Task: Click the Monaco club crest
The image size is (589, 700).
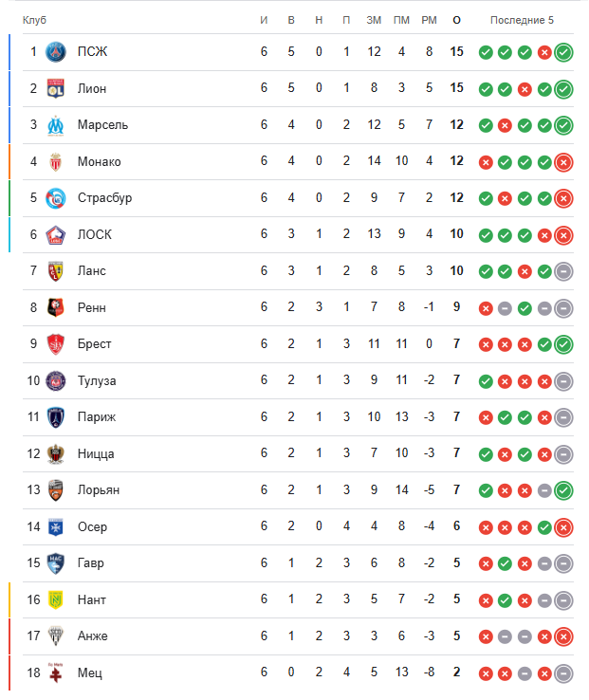Action: click(56, 161)
